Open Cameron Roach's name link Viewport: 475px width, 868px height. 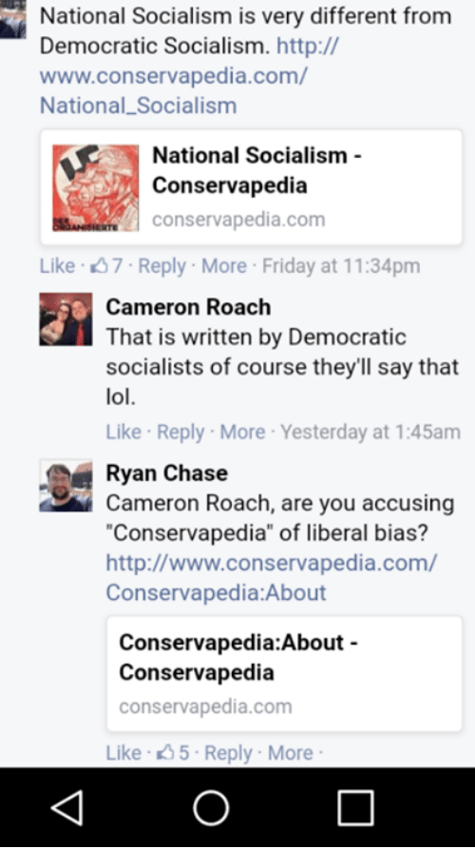(188, 307)
